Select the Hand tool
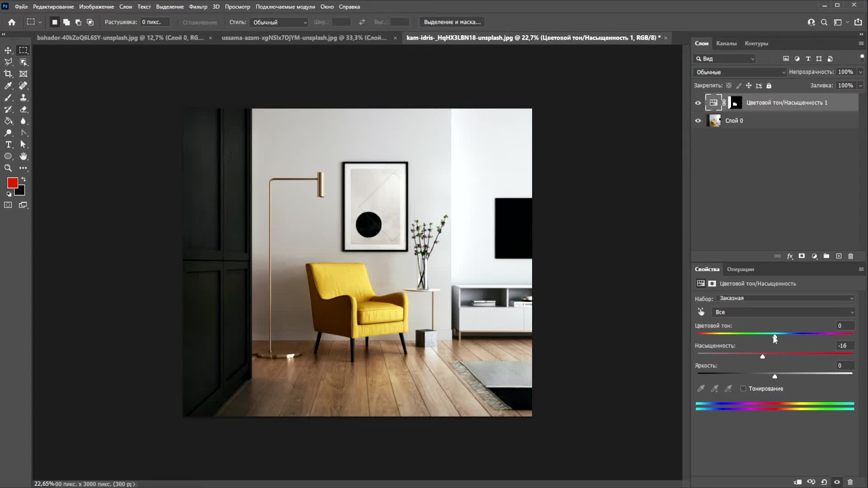Viewport: 868px width, 488px height. click(x=23, y=156)
